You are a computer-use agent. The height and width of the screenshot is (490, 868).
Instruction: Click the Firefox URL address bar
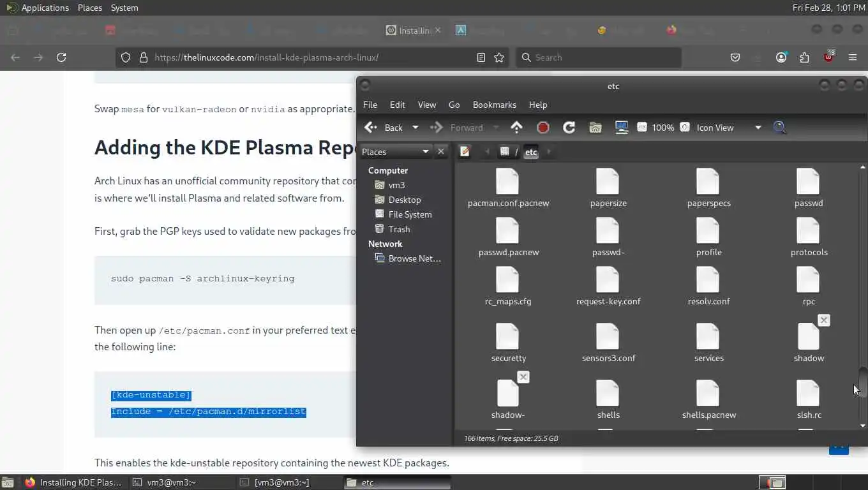click(313, 57)
